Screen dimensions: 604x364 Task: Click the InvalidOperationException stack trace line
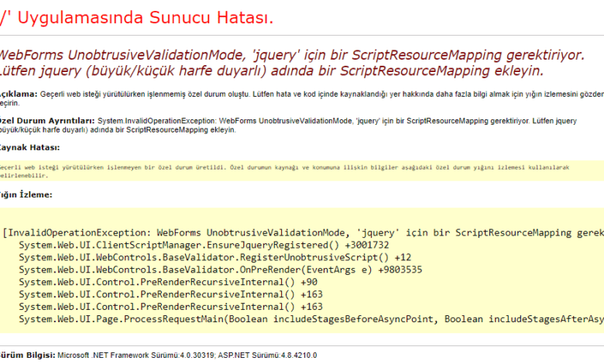pos(303,232)
